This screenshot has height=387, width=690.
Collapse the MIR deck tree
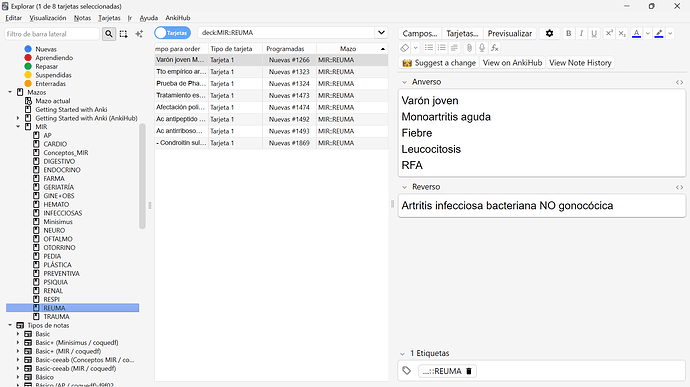pyautogui.click(x=18, y=127)
